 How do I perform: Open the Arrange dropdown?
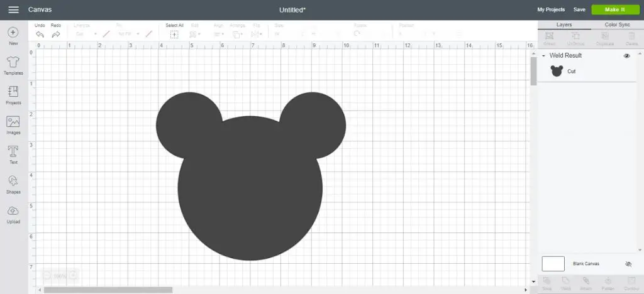237,35
